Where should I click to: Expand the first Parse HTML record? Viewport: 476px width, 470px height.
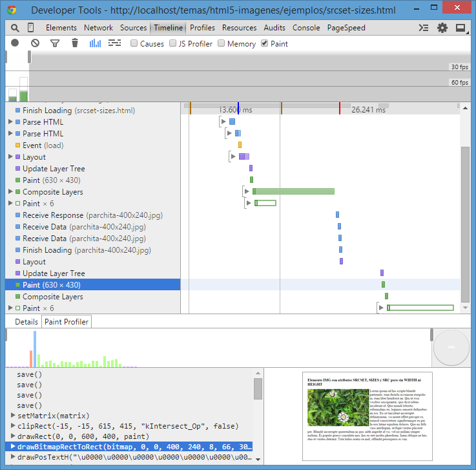tap(10, 122)
